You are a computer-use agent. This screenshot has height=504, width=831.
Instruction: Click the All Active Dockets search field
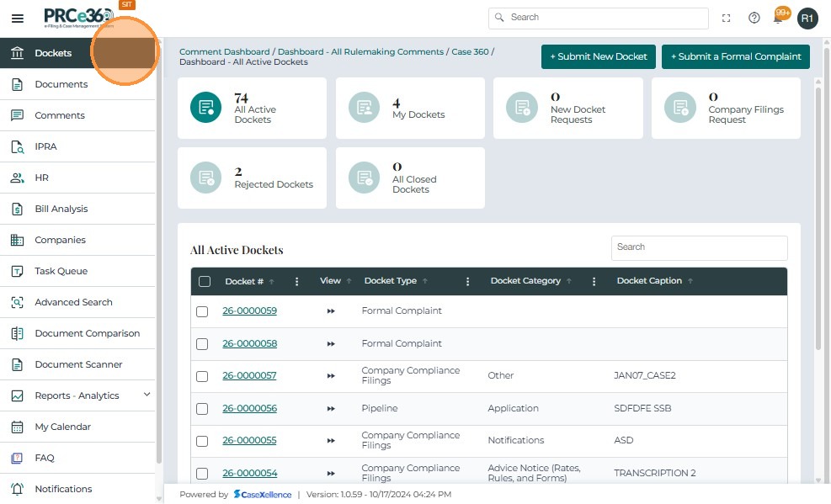click(x=699, y=247)
